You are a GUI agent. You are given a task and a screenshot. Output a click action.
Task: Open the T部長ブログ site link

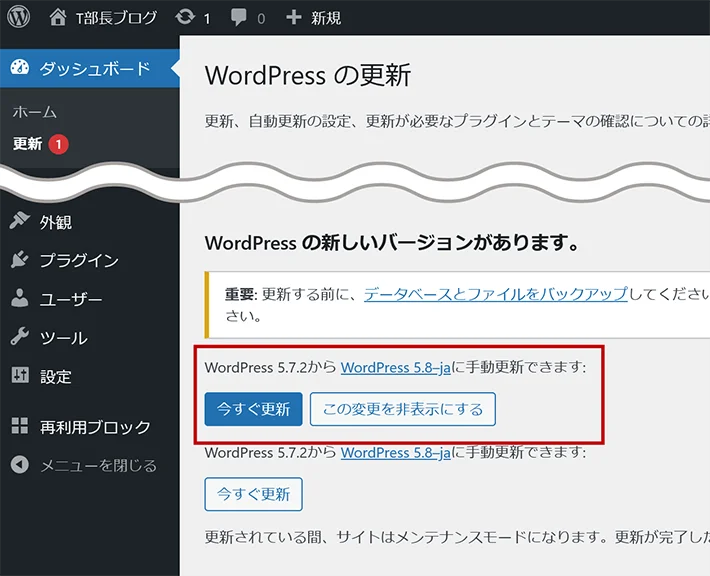(x=116, y=18)
